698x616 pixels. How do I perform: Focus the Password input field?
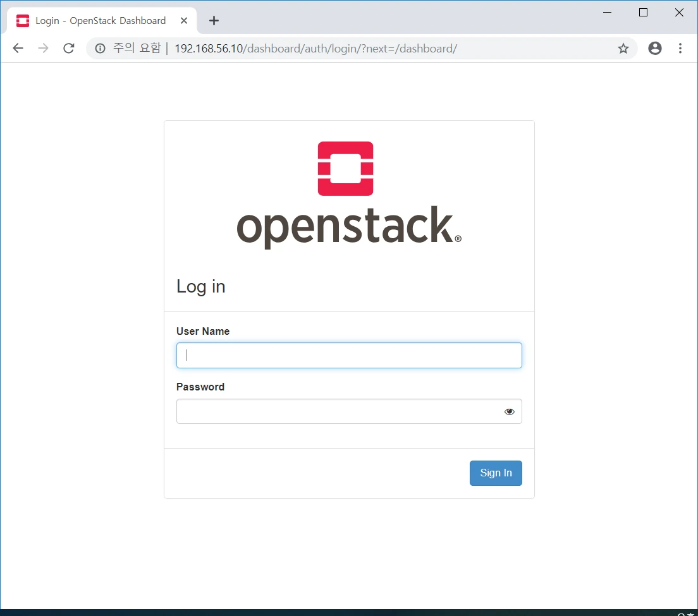(x=349, y=411)
